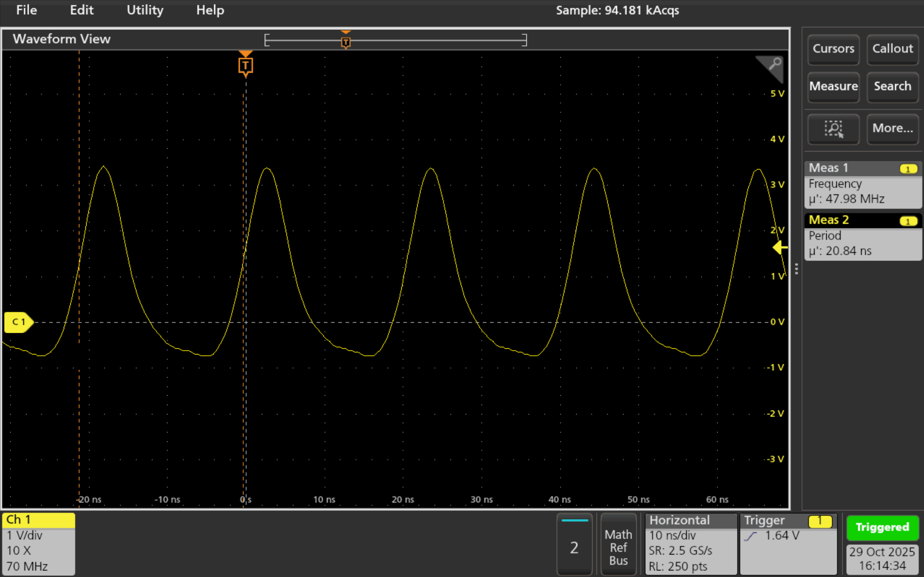Image resolution: width=924 pixels, height=577 pixels.
Task: Click the C1 channel reference marker
Action: point(18,322)
